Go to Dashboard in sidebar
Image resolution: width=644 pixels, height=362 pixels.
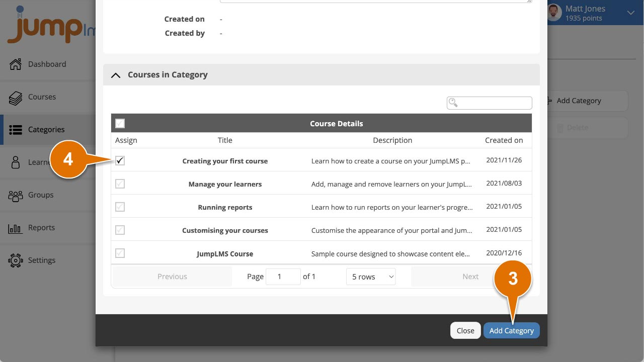(47, 64)
